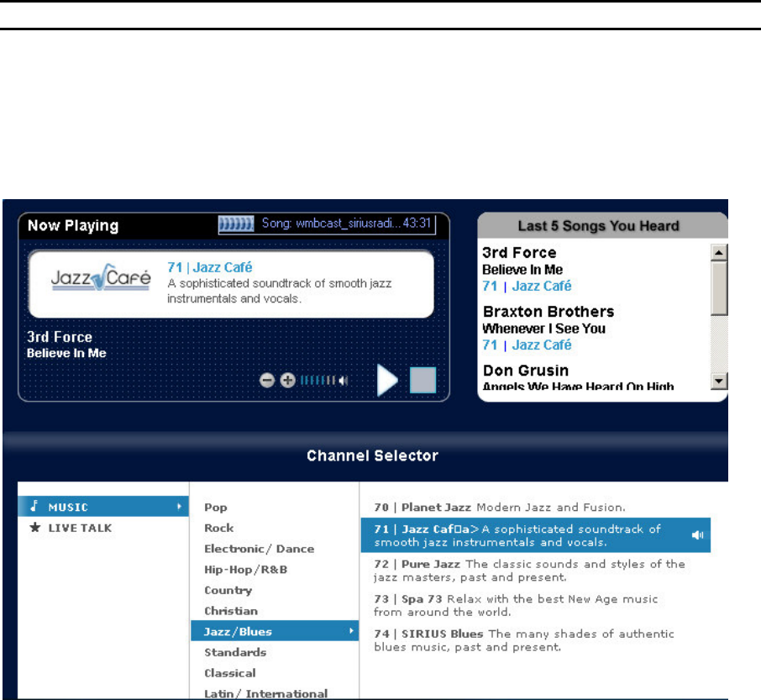The height and width of the screenshot is (700, 761).
Task: Click the arrow on the Jazz/Blues row
Action: 351,631
